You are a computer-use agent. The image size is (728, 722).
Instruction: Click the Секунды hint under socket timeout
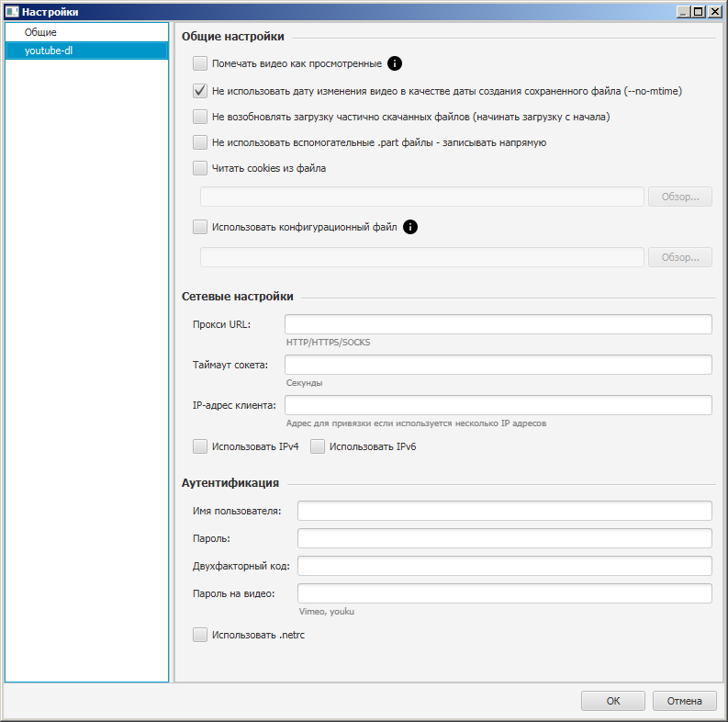pyautogui.click(x=304, y=383)
